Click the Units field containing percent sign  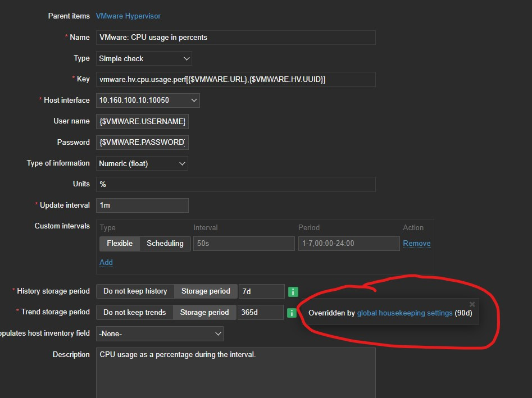236,185
